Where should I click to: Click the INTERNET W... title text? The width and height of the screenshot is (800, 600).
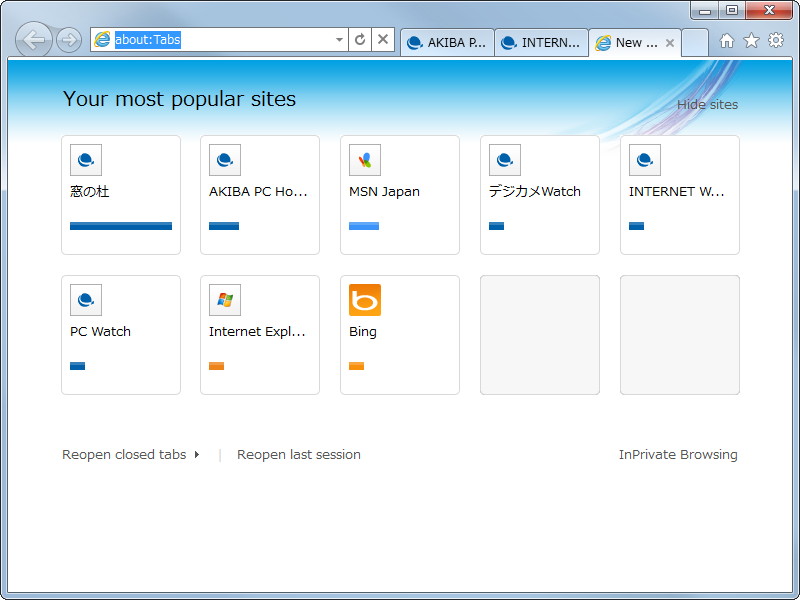(677, 192)
